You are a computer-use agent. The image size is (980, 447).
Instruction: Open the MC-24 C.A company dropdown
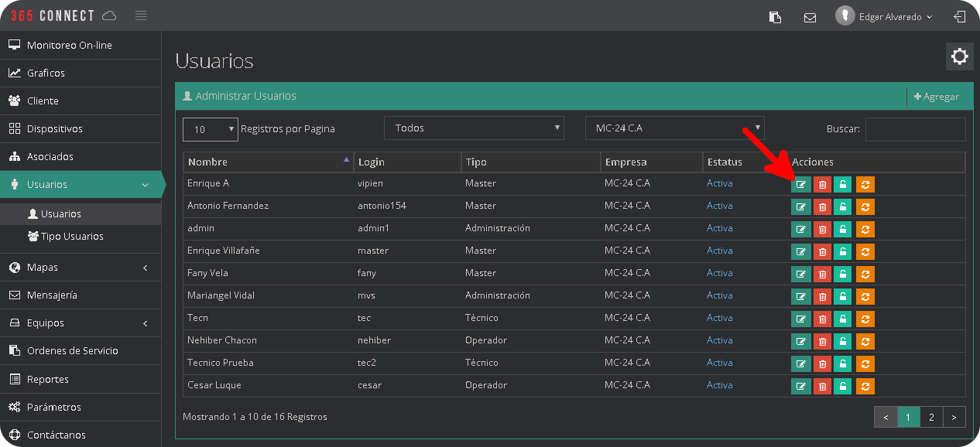tap(674, 128)
